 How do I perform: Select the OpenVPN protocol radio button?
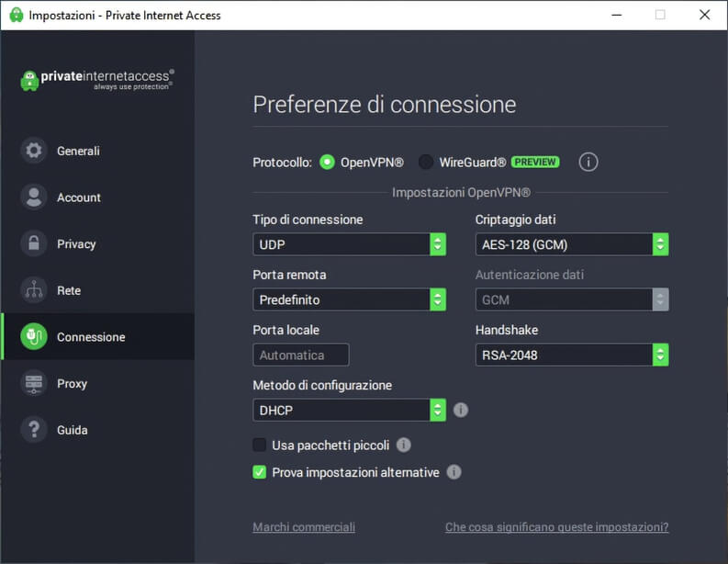[327, 163]
